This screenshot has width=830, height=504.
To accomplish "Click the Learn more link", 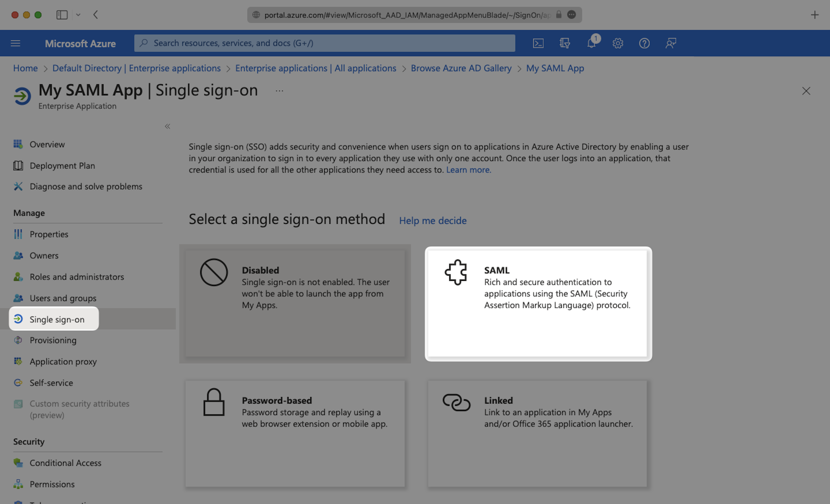I will (468, 170).
